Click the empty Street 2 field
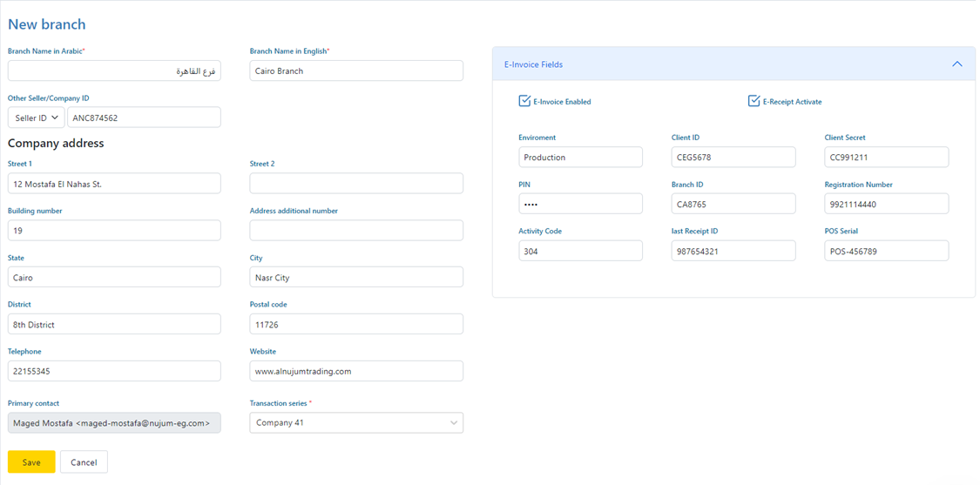This screenshot has height=485, width=980. point(356,184)
